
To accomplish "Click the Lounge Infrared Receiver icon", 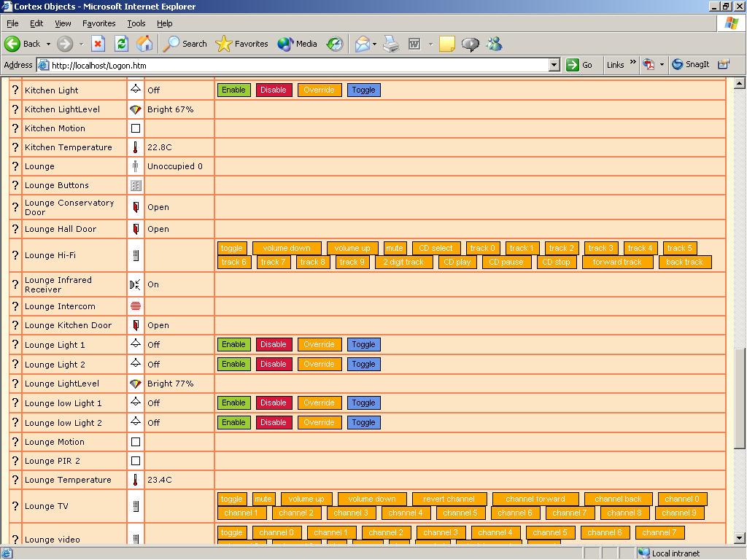I will (136, 284).
